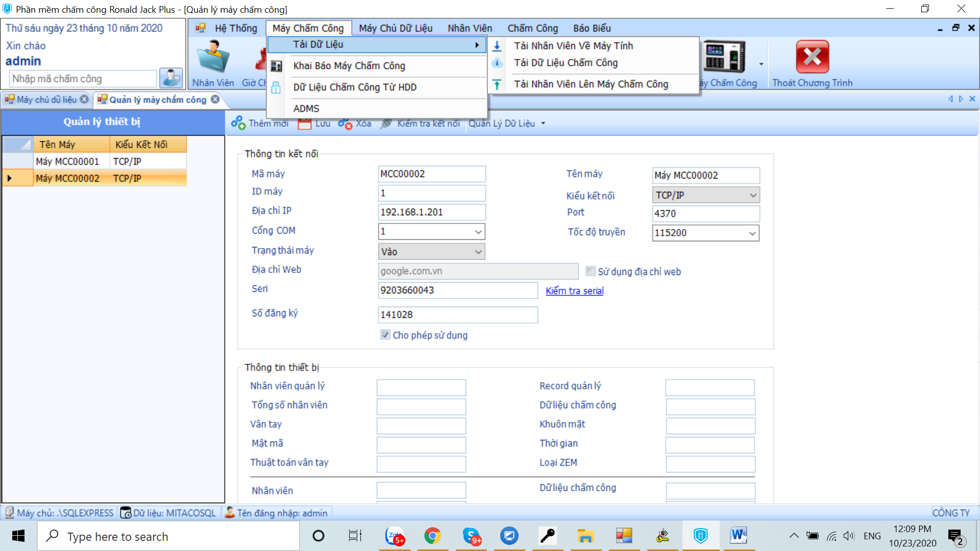Click the Thêm mới add icon
Image resolution: width=980 pixels, height=551 pixels.
(238, 123)
